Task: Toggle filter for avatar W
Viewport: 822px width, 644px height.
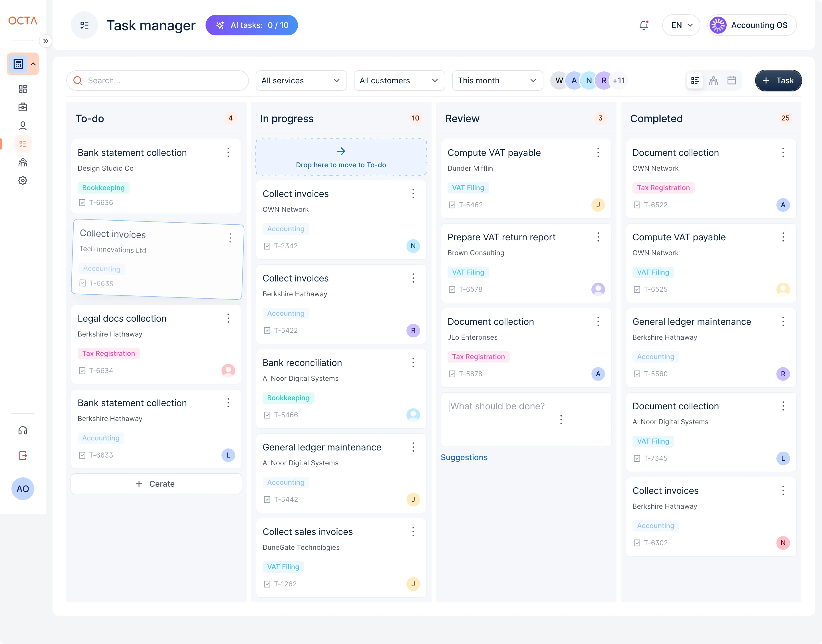Action: [x=559, y=80]
